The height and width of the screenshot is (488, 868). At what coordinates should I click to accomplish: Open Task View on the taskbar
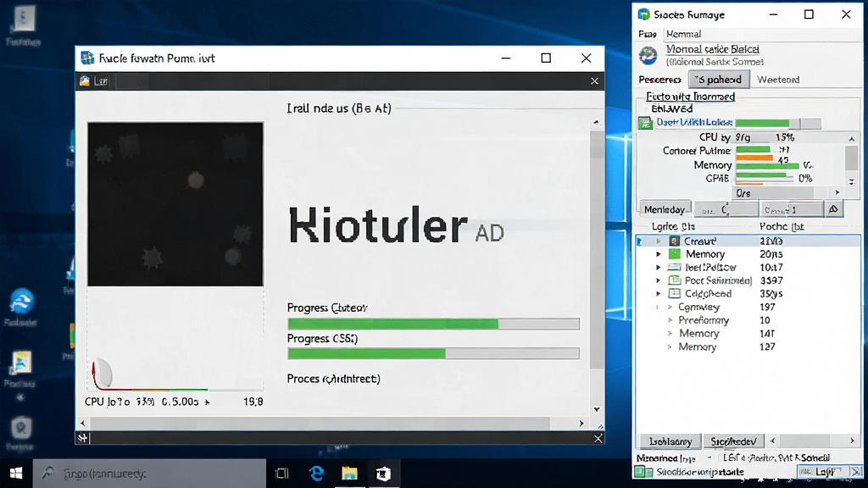[281, 474]
